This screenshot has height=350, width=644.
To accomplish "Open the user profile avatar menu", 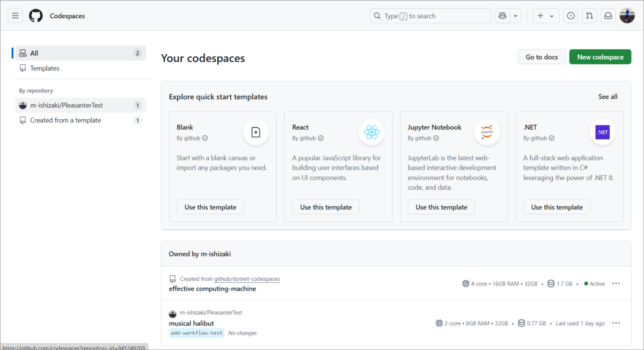I will coord(627,16).
